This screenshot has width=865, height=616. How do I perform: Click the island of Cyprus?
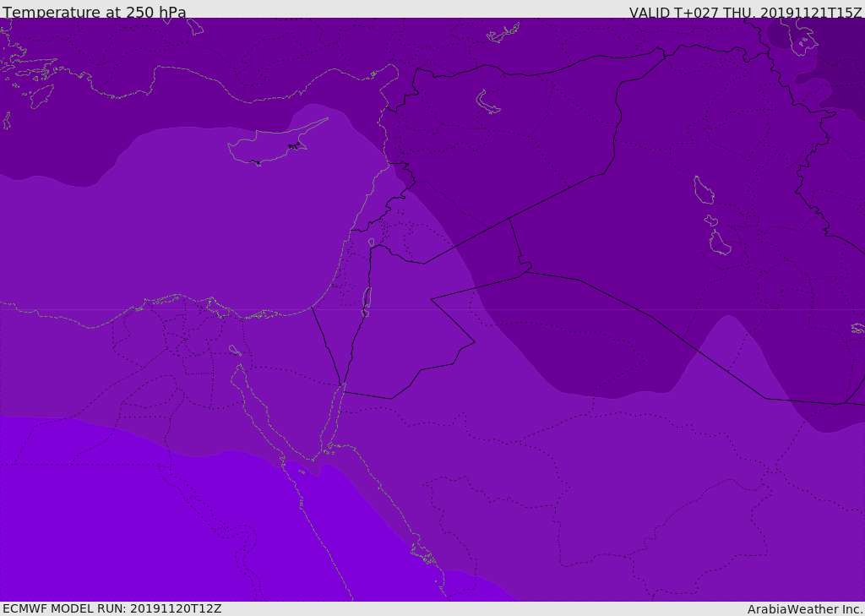tap(275, 144)
